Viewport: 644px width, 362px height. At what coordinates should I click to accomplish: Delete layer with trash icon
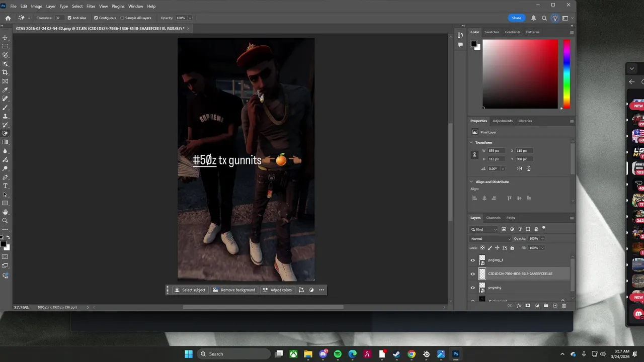coord(563,306)
